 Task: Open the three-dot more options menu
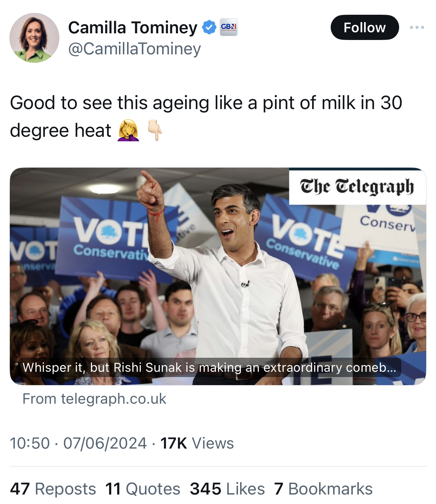click(x=417, y=27)
